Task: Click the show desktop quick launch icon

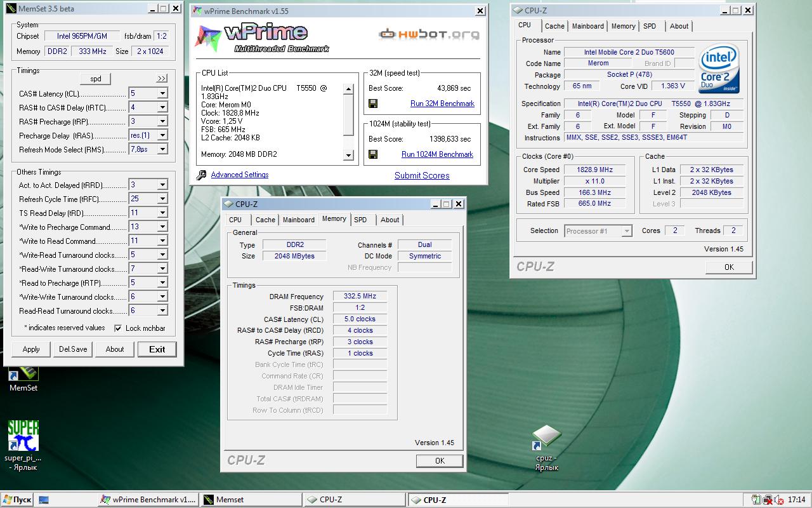Action: [44, 500]
